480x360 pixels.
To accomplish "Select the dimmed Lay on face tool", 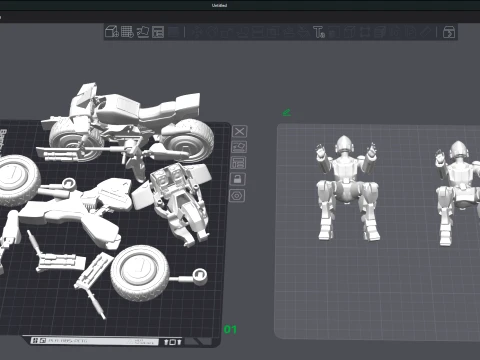I will pos(243,32).
